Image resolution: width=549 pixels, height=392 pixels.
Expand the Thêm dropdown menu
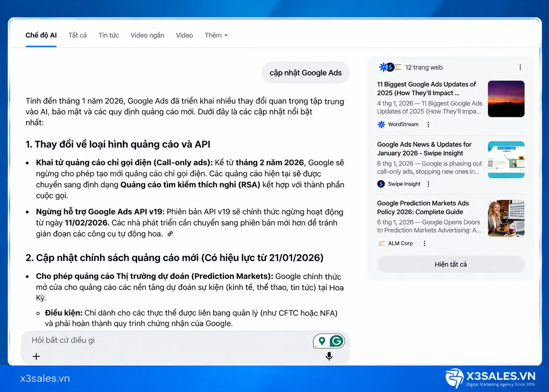coord(216,35)
